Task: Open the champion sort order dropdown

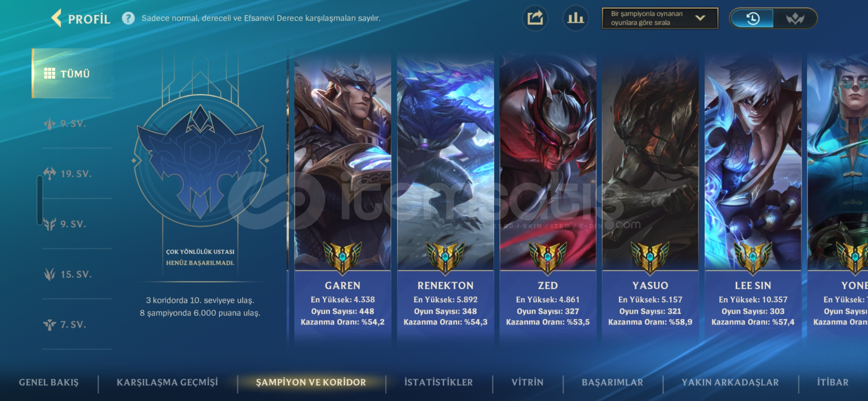Action: coord(660,18)
